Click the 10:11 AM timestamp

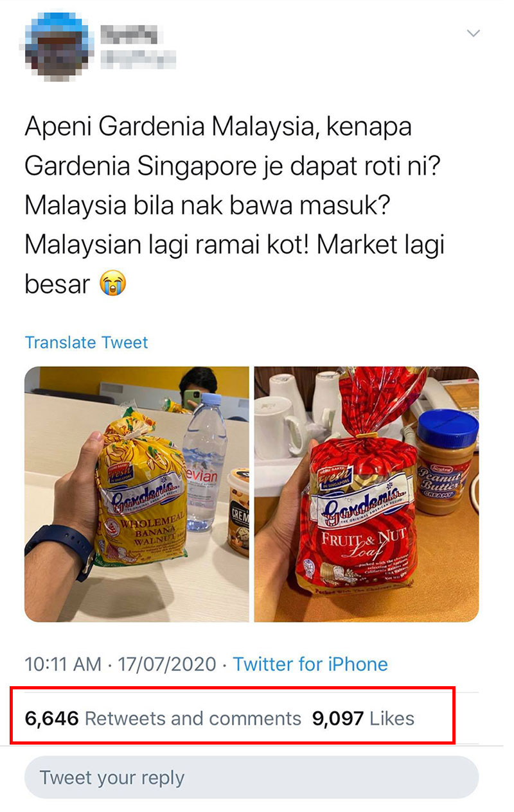[63, 664]
